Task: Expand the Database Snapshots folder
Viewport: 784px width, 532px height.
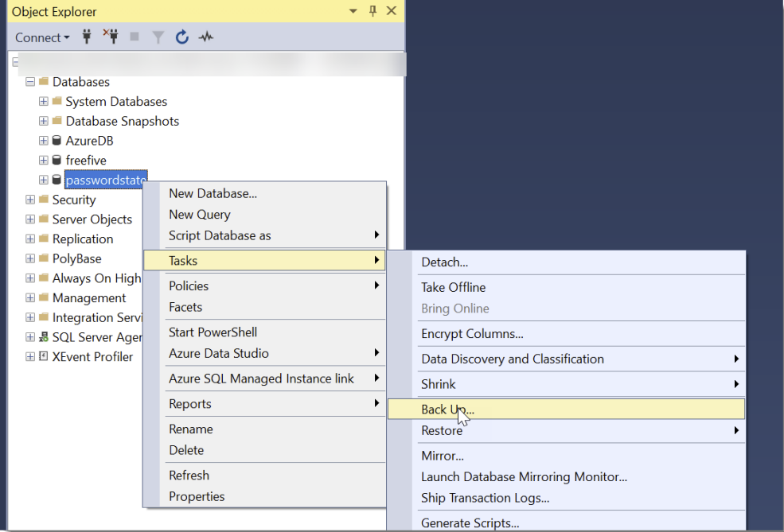Action: coord(44,121)
